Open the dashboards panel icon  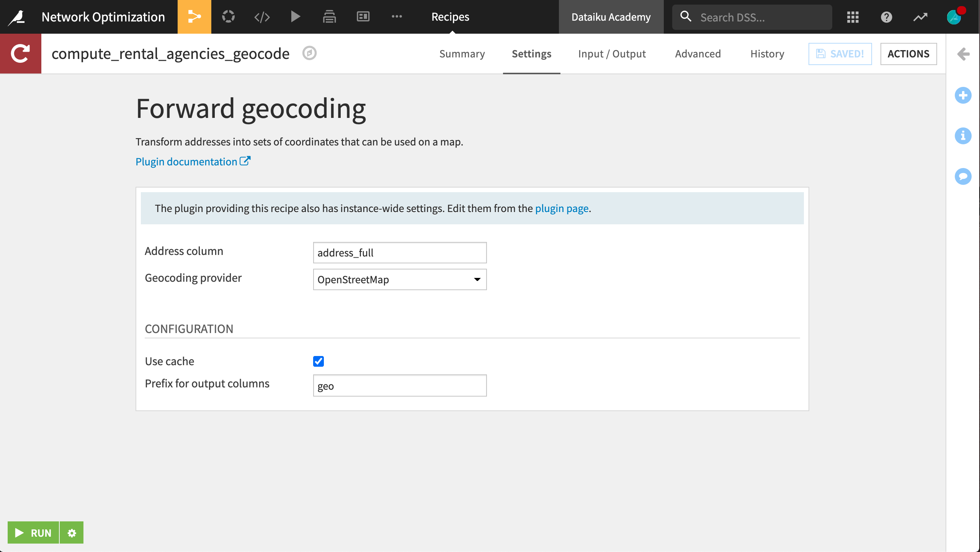coord(363,16)
